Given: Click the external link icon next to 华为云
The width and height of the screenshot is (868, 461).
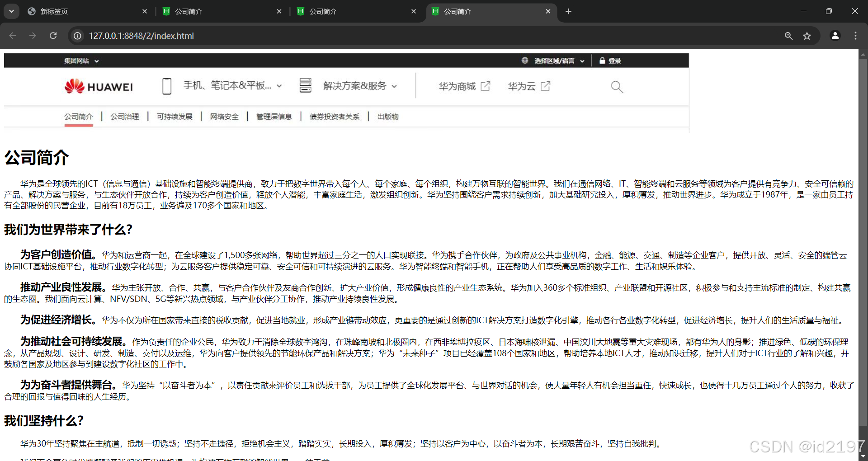Looking at the screenshot, I should [545, 86].
